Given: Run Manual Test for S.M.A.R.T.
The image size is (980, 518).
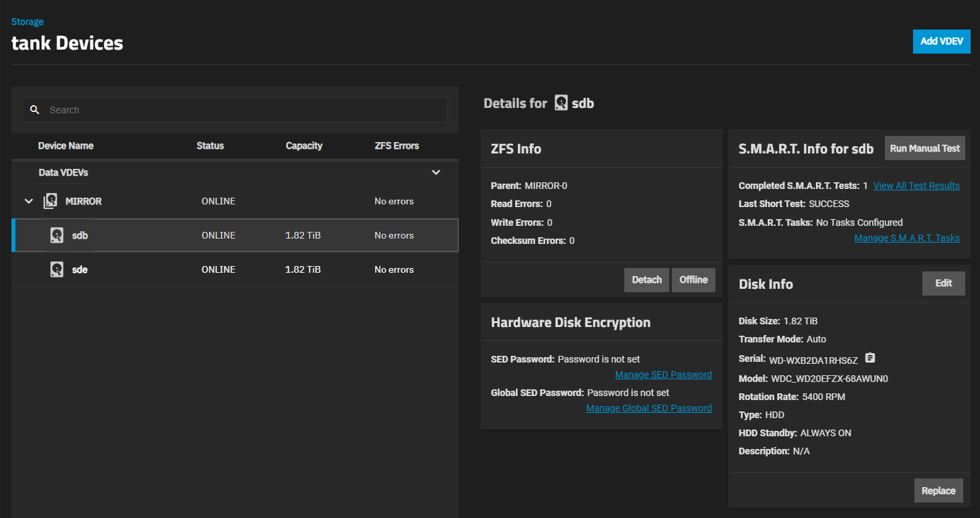Looking at the screenshot, I should 924,149.
